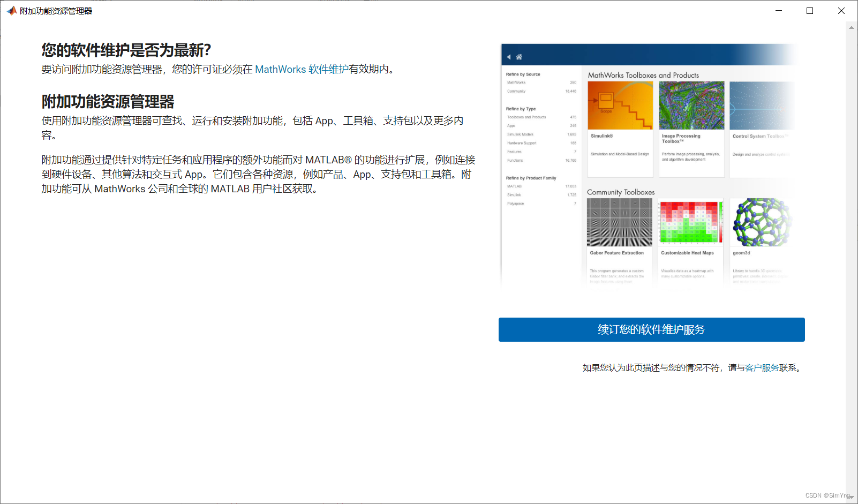Screen dimensions: 858x504
Task: Enable the Apps type filter
Action: (511, 125)
